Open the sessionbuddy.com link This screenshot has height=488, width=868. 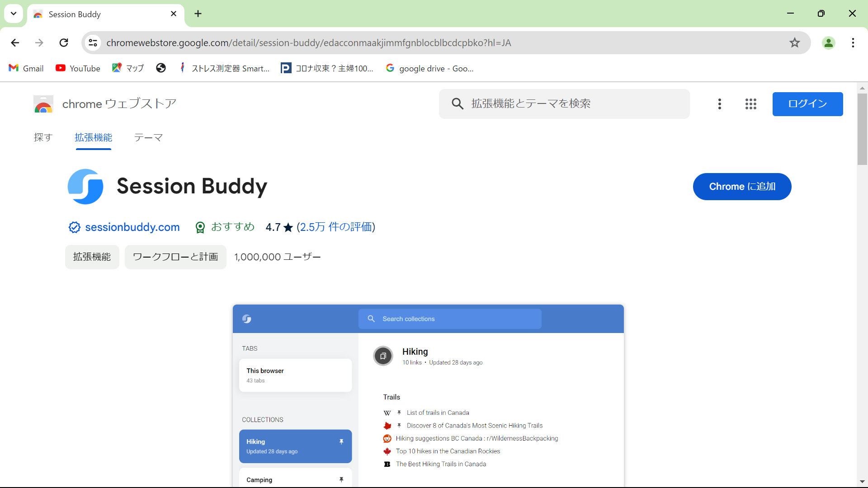[132, 227]
